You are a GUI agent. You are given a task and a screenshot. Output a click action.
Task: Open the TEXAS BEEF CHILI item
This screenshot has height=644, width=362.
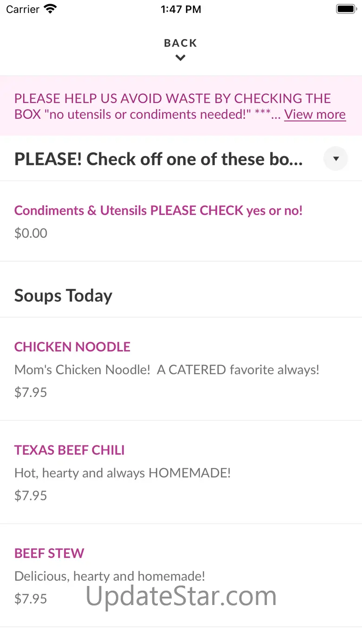[70, 450]
